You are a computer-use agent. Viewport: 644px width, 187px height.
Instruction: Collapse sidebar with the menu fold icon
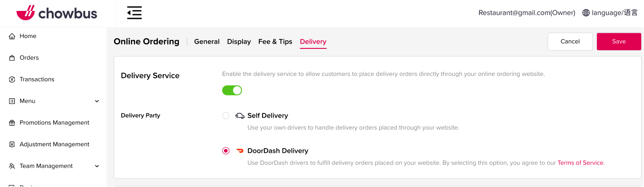(135, 13)
